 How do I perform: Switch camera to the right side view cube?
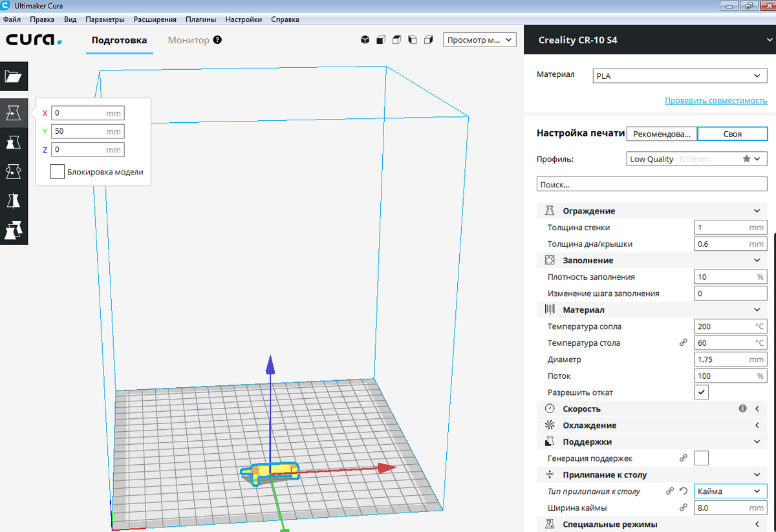[x=428, y=40]
